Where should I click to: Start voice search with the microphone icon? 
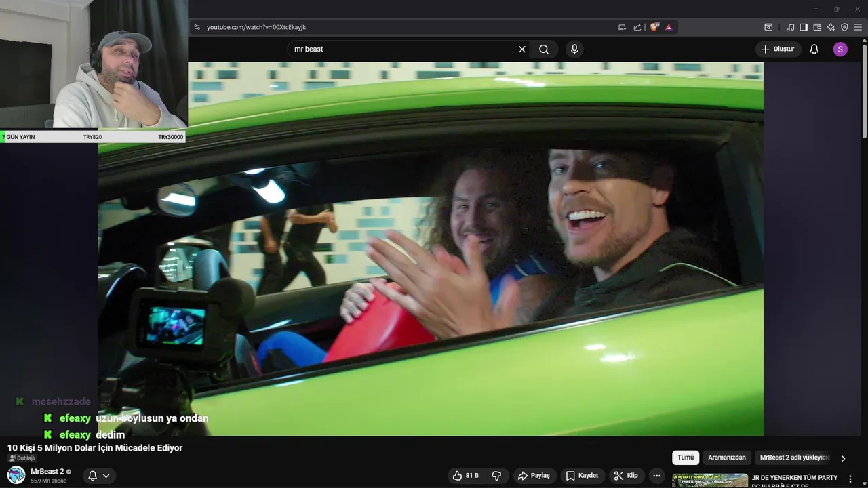click(x=574, y=49)
